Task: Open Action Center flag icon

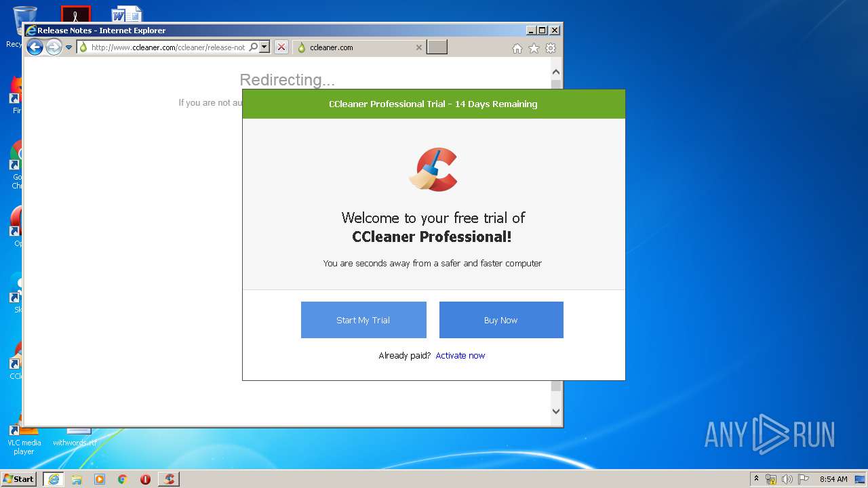Action: 804,479
